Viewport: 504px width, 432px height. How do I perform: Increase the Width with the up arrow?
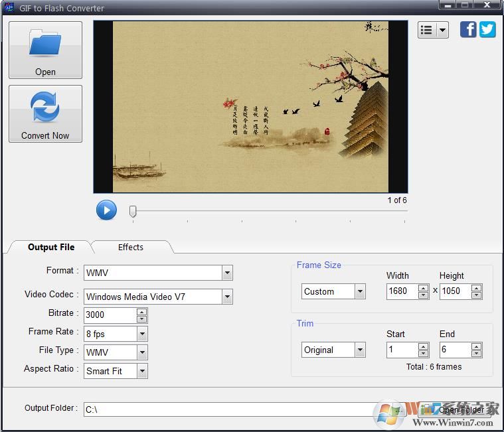424,288
